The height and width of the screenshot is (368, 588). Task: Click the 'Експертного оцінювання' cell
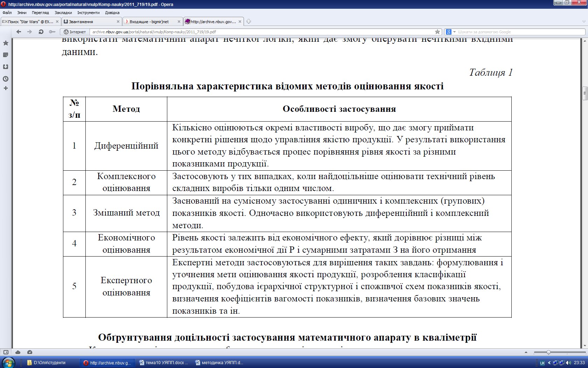[126, 286]
